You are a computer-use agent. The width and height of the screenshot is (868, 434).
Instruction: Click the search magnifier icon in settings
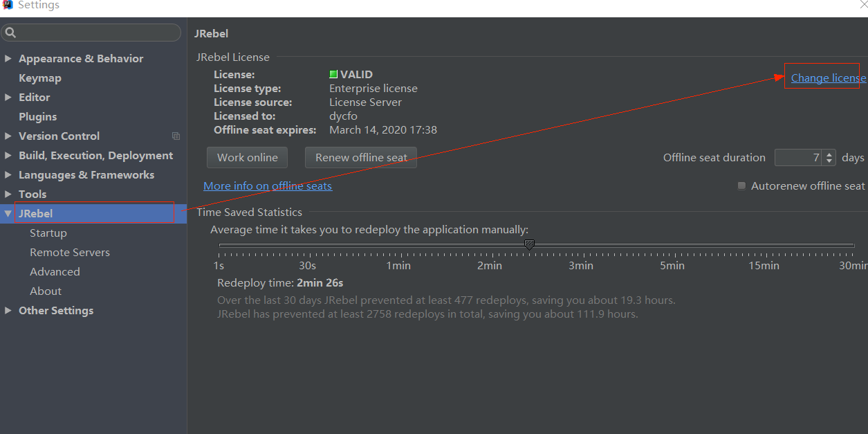(10, 33)
